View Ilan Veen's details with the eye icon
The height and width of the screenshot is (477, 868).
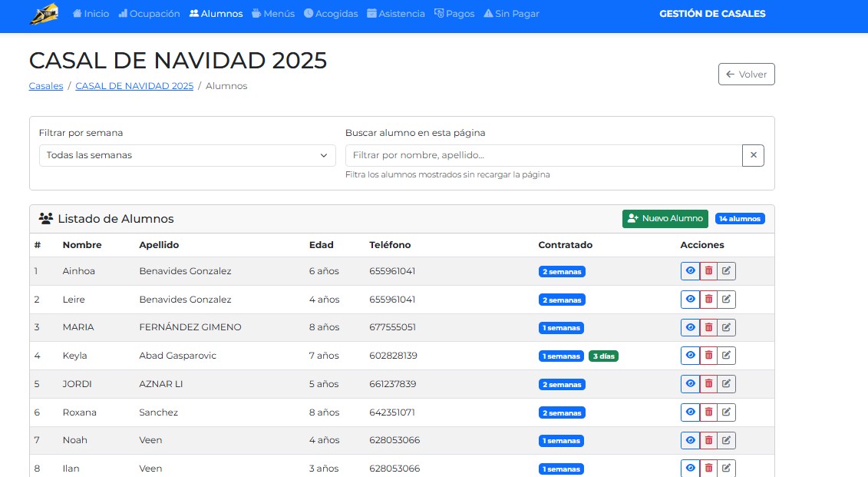(x=690, y=468)
